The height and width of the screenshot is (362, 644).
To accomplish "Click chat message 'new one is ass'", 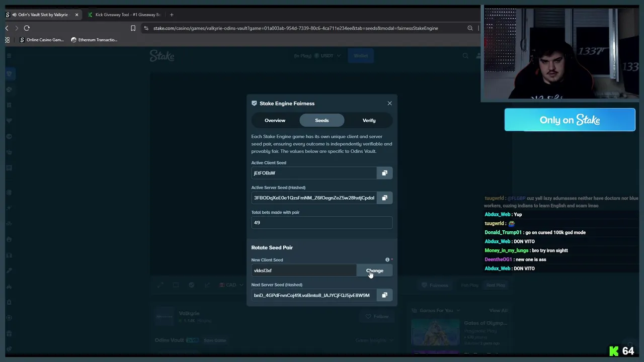I will (531, 259).
